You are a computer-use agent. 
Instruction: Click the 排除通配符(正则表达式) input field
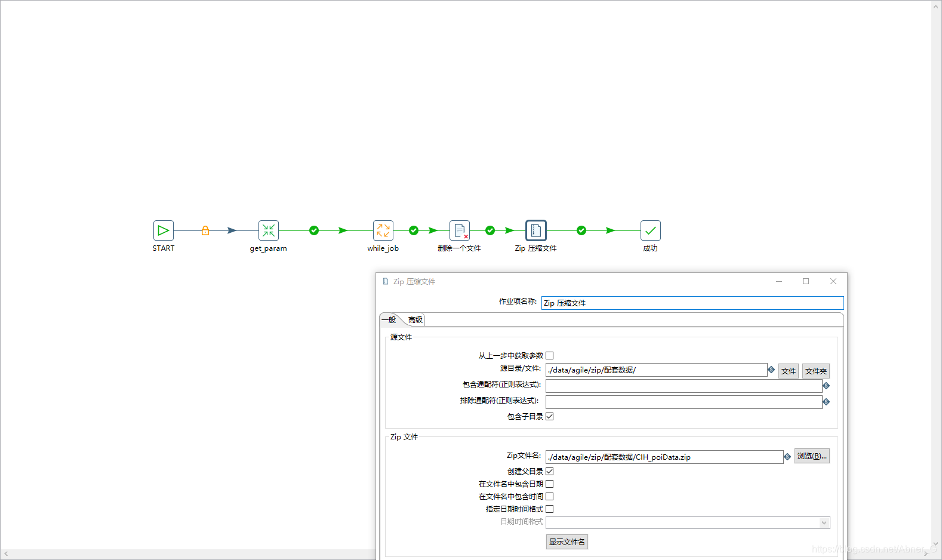point(684,402)
